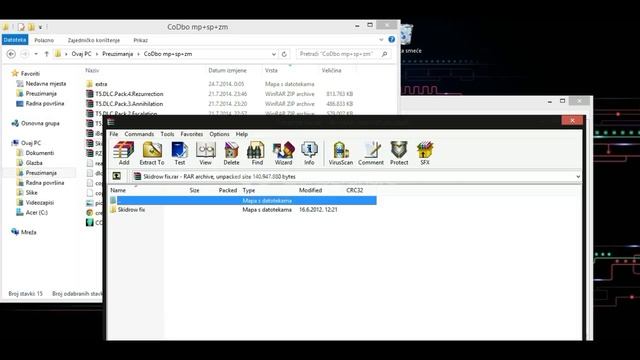Viewport: 640px width, 360px height.
Task: Click Explorer back navigation arrow
Action: [11, 54]
